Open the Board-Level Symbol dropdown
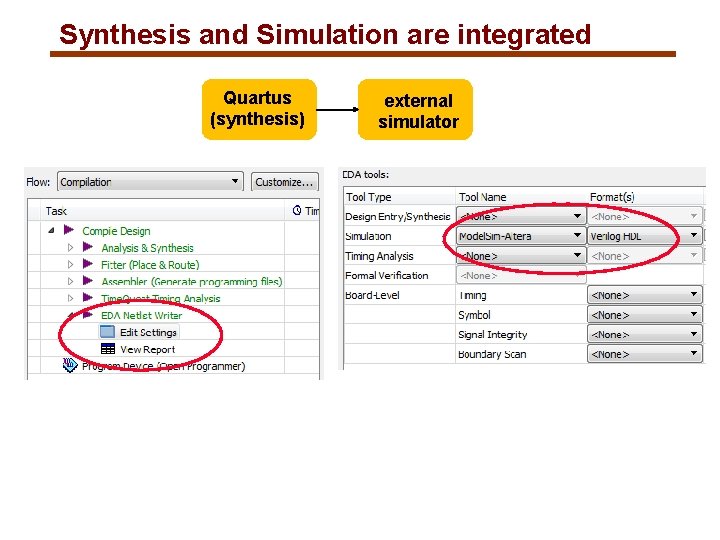The image size is (720, 540). pyautogui.click(x=645, y=315)
